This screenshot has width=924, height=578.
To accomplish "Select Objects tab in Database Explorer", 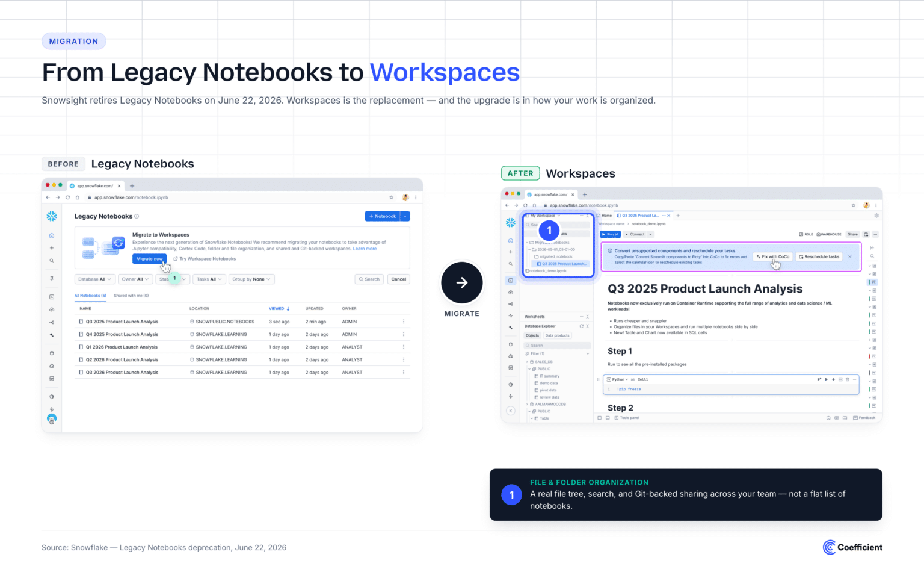I will click(x=532, y=335).
